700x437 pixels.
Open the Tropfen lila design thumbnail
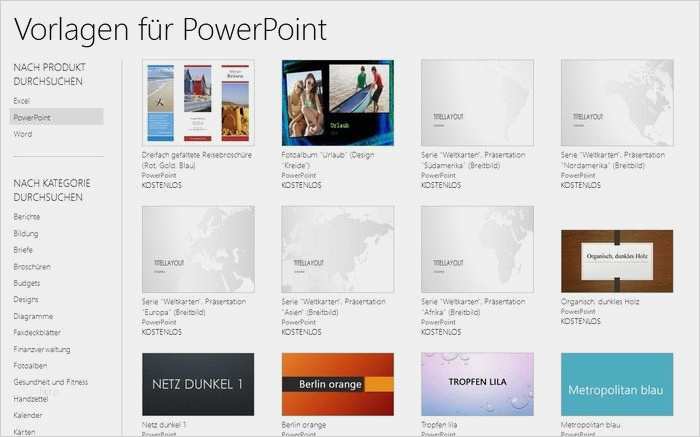(x=477, y=383)
